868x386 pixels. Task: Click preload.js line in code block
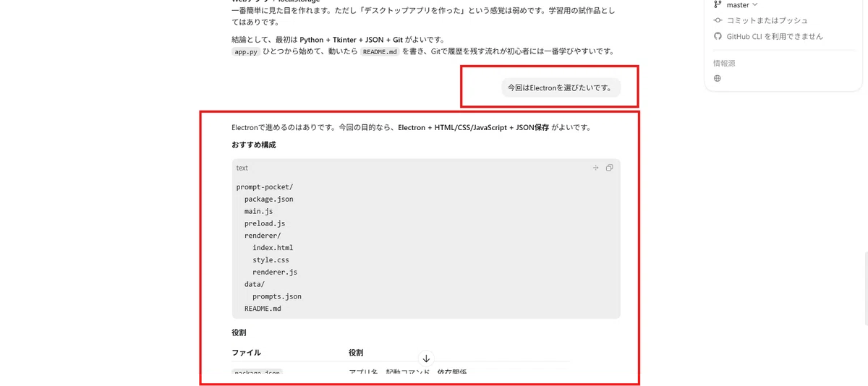click(265, 223)
